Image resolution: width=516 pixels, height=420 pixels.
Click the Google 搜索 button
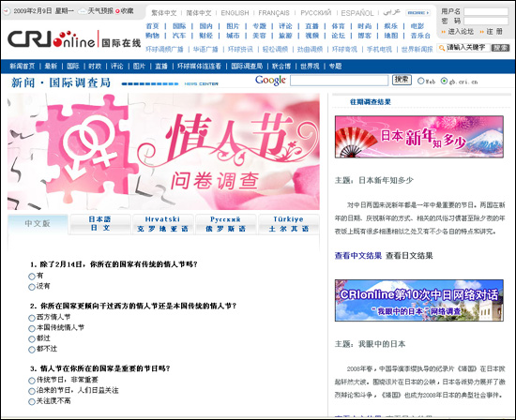[x=402, y=81]
